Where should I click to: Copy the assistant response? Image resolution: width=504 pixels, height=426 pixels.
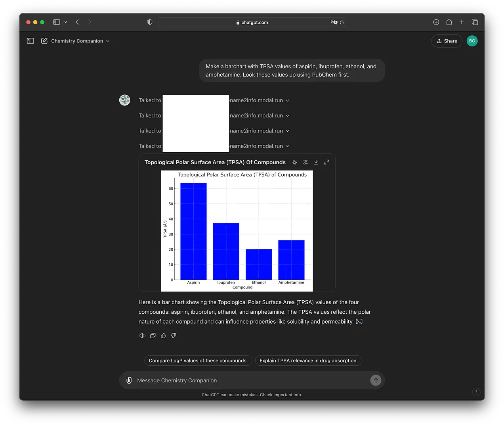[x=153, y=336]
